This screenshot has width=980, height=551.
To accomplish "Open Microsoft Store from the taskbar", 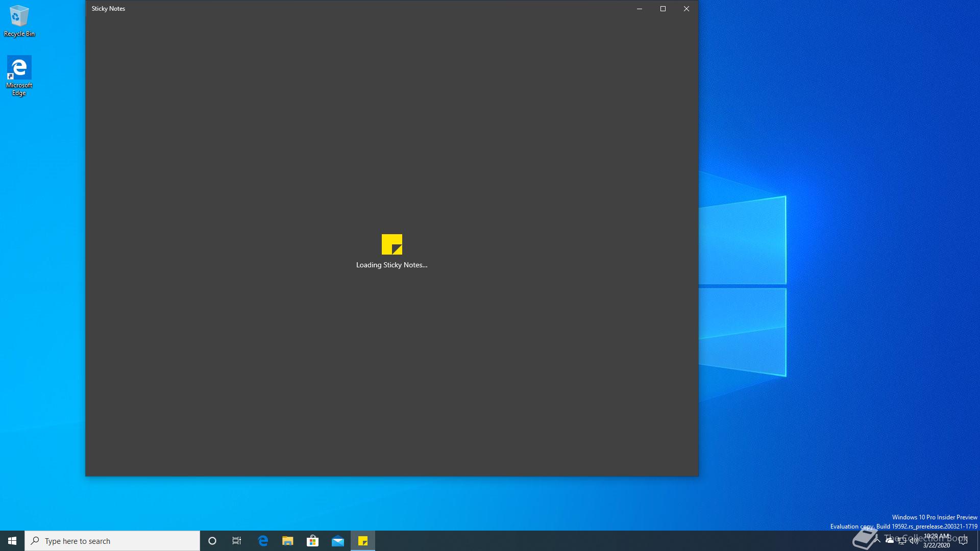I will click(313, 541).
